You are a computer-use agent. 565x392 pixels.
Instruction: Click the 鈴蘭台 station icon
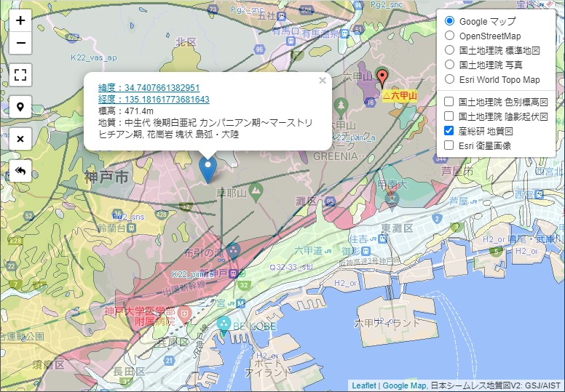132,228
